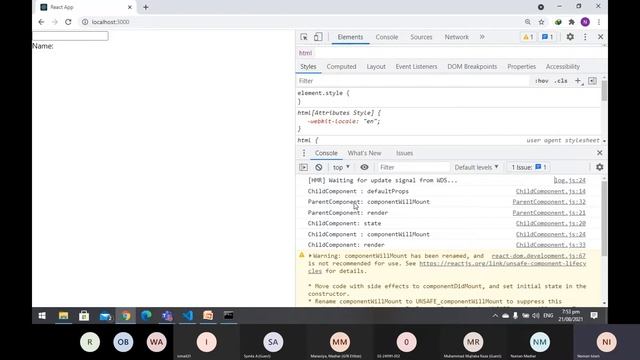The width and height of the screenshot is (640, 360).
Task: Open the Extensions puzzle icon
Action: click(571, 22)
